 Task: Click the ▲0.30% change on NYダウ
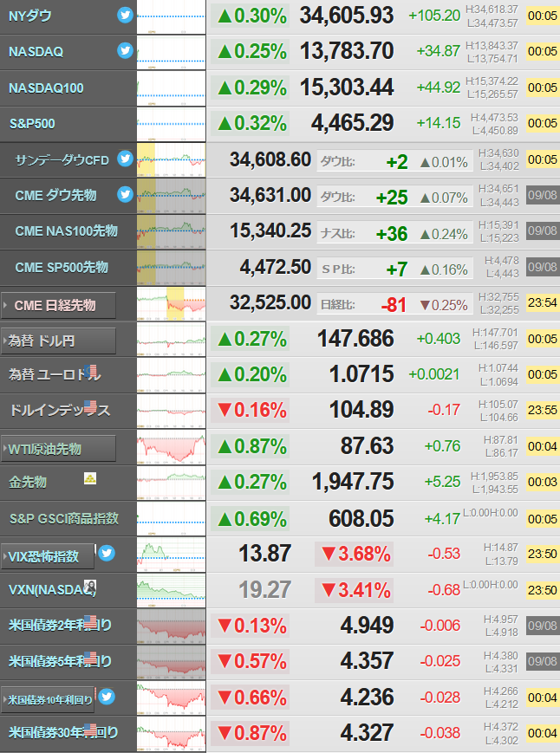point(251,16)
